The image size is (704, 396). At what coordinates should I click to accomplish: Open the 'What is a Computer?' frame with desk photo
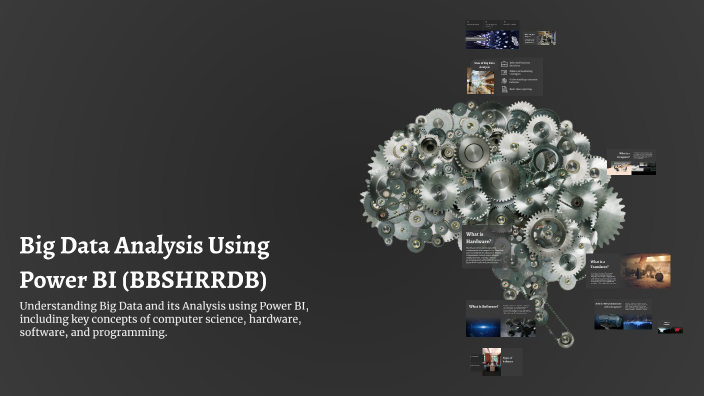click(x=631, y=163)
